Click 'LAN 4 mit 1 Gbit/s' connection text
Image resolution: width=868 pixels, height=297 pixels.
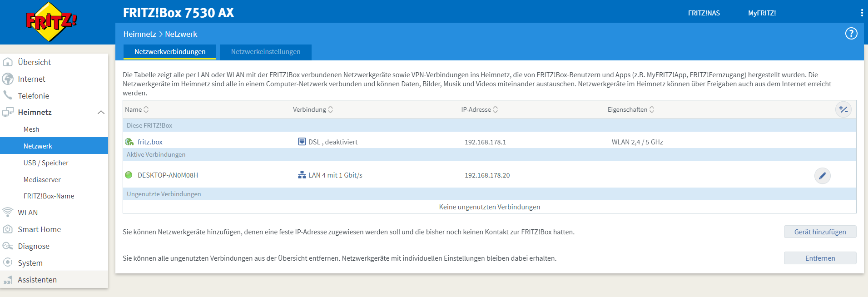[335, 175]
